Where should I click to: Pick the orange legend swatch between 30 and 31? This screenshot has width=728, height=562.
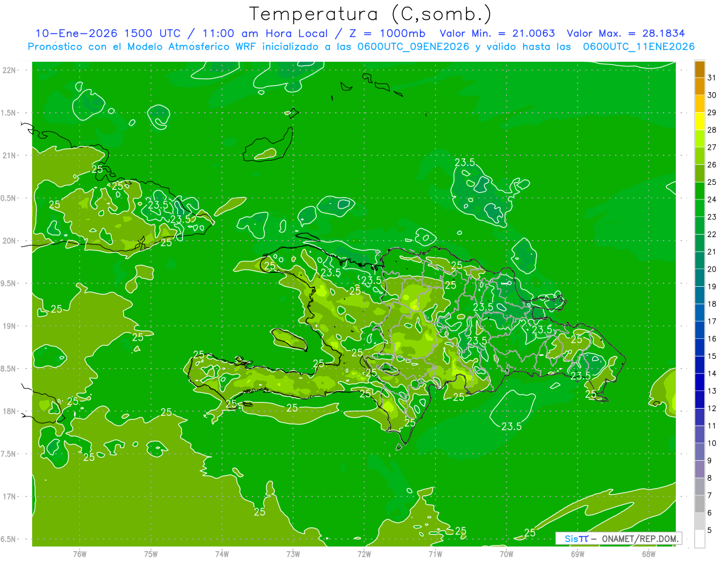tap(699, 87)
